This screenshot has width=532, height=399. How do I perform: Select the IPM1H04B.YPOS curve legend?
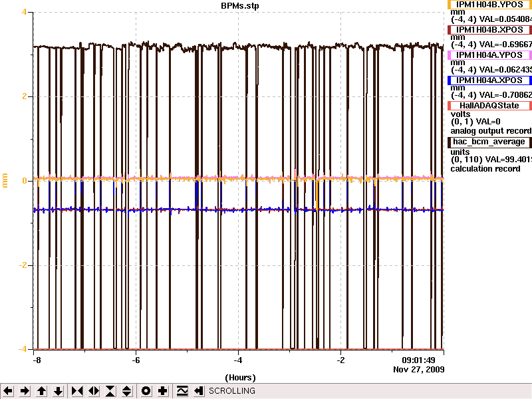click(489, 5)
